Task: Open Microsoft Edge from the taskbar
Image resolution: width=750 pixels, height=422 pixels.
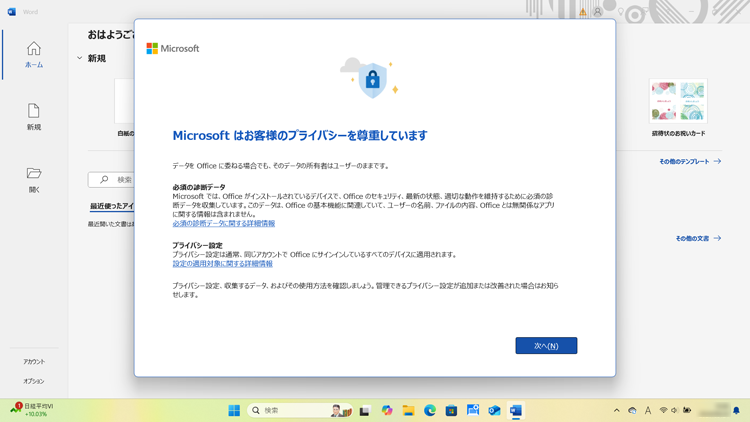Action: [x=430, y=410]
